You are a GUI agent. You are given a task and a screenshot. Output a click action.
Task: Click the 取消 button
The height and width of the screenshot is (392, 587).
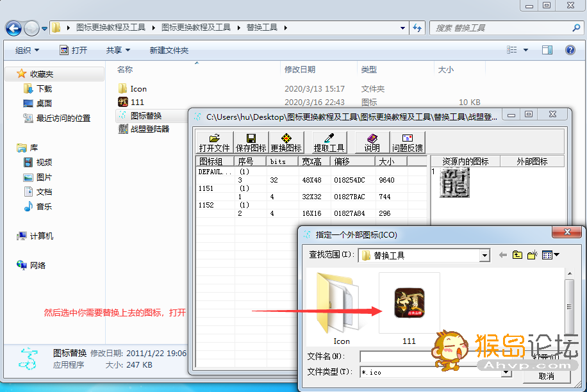point(547,376)
